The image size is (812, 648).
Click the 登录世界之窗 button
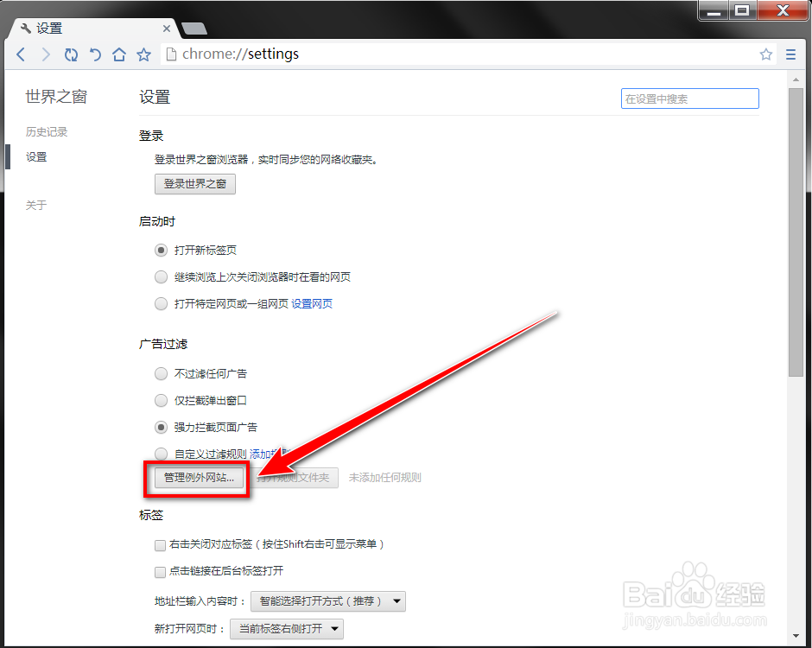195,184
